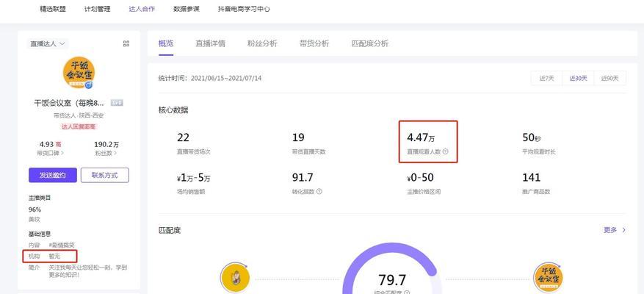
Task: Select the 近90天 time range
Action: click(x=610, y=78)
